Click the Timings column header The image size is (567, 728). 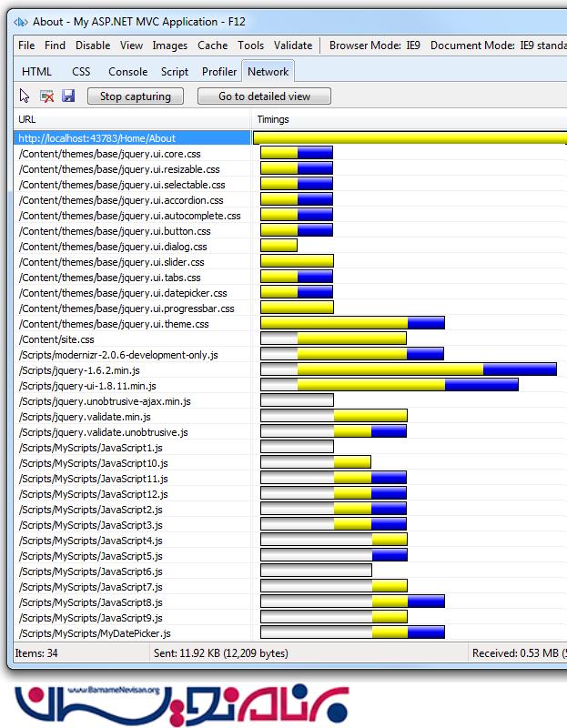(x=408, y=119)
